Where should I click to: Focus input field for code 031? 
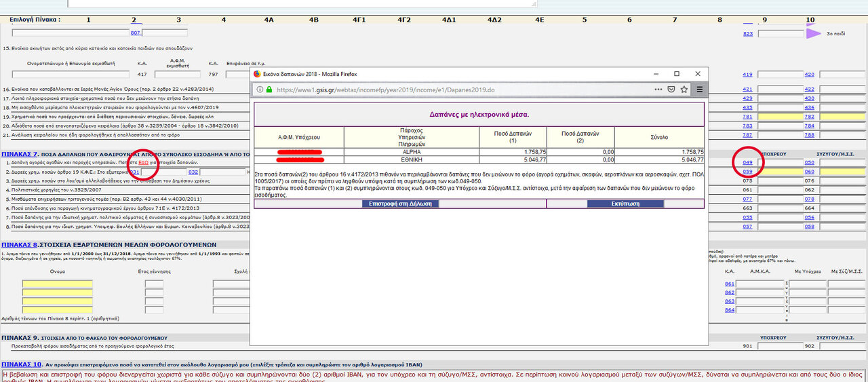[163, 172]
